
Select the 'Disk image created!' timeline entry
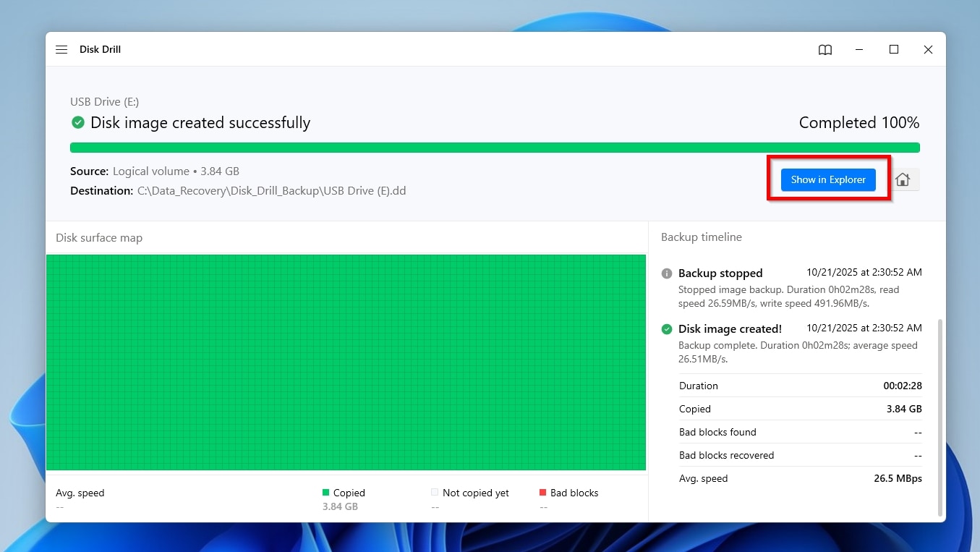tap(730, 328)
